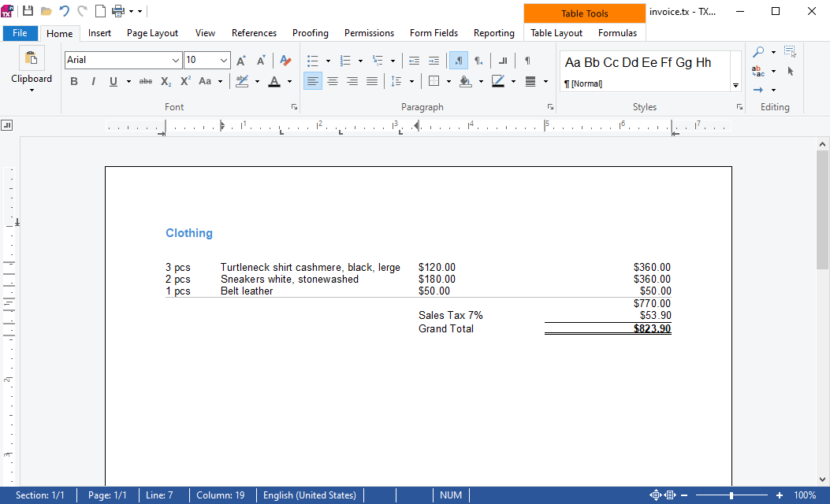830x504 pixels.
Task: Click the select all text icon in Editing
Action: (791, 51)
